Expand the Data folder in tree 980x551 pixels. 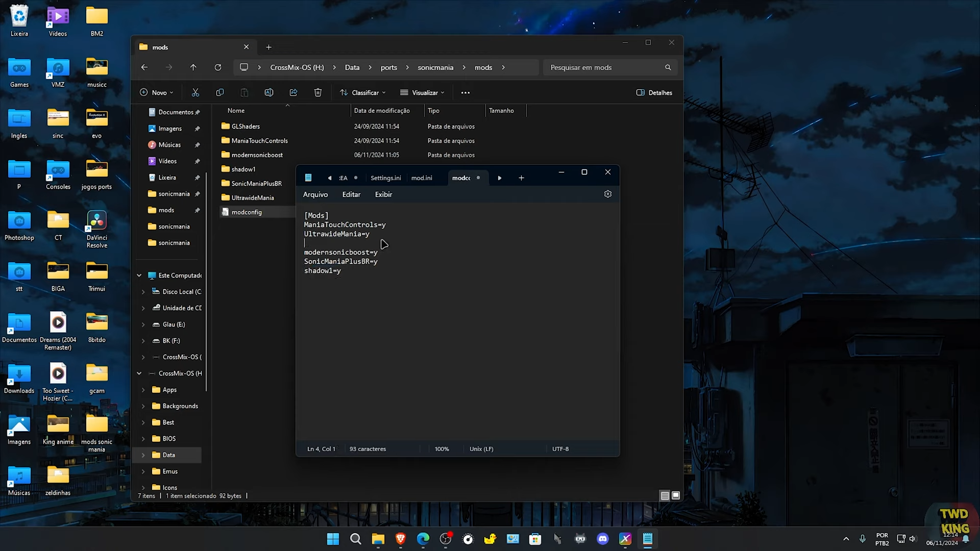click(143, 455)
